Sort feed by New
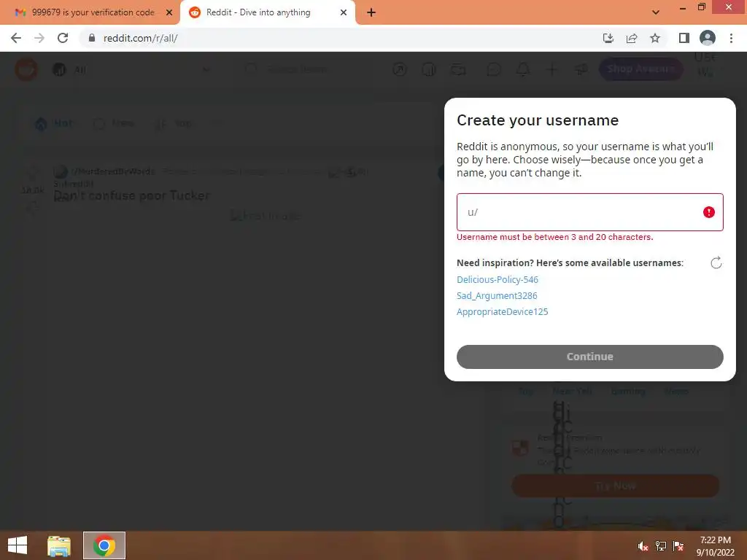 114,123
